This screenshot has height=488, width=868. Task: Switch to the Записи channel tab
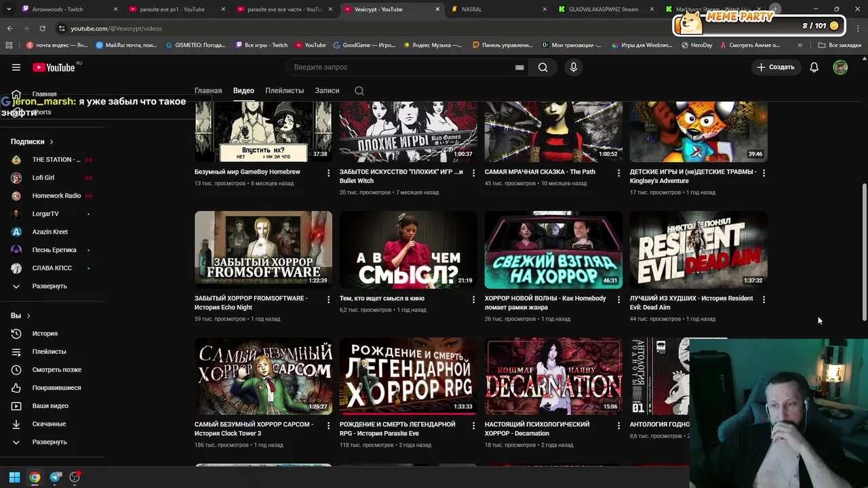[x=327, y=91]
